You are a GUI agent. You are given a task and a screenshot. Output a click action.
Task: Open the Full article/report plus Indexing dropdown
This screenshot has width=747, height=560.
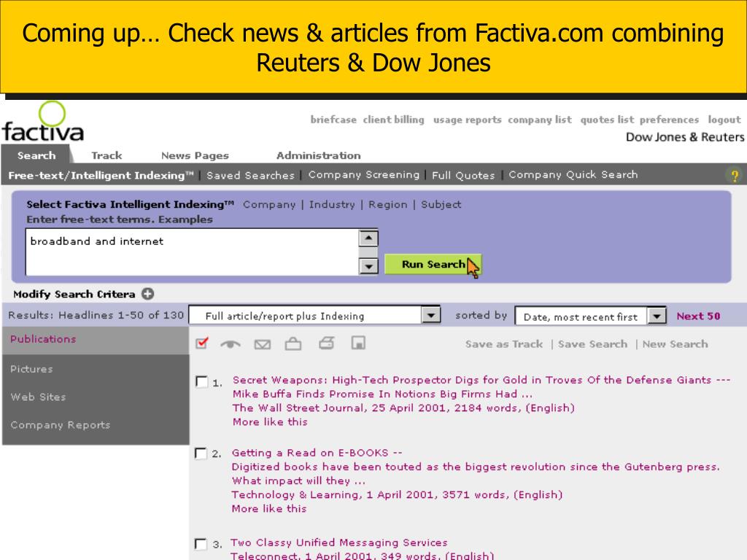431,316
